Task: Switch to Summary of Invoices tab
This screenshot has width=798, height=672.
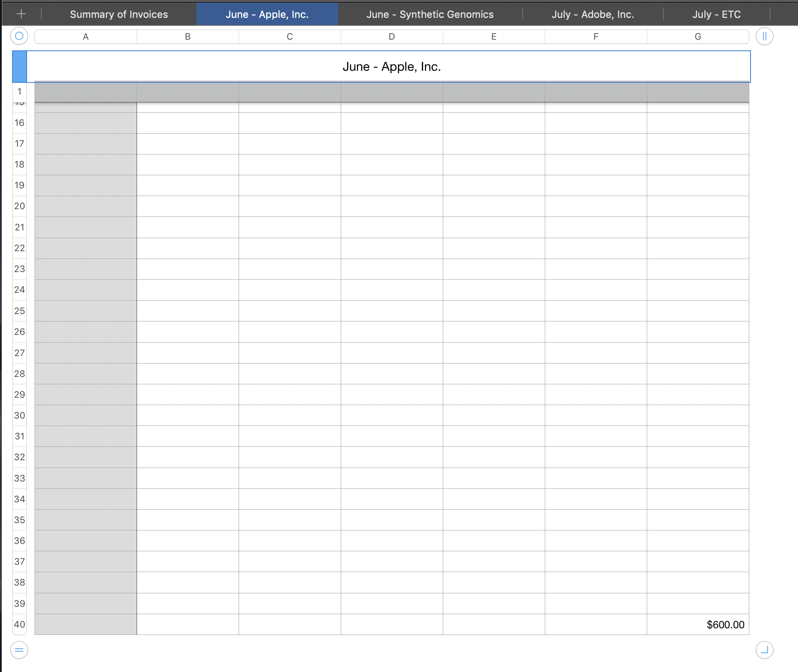Action: pos(119,14)
